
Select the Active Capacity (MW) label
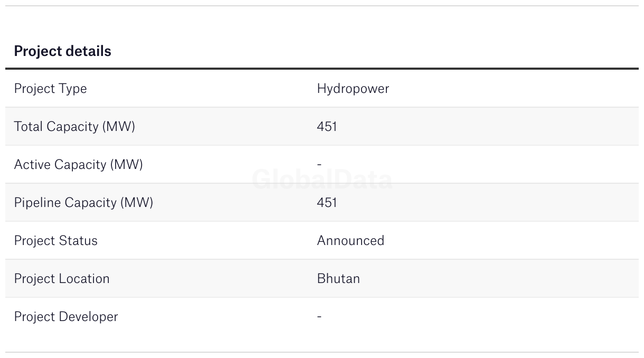point(78,165)
